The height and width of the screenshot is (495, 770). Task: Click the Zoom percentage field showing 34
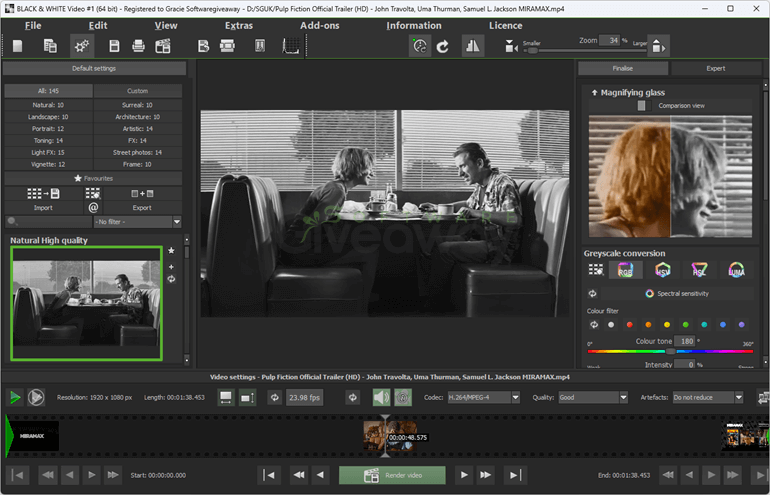pos(610,40)
